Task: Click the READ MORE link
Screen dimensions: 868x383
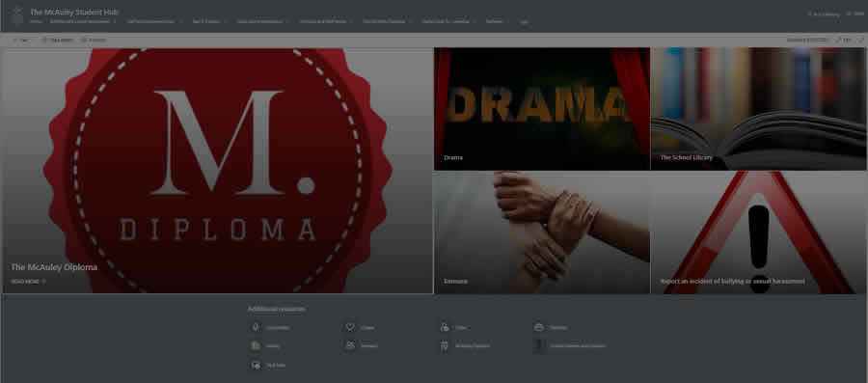Action: 28,281
